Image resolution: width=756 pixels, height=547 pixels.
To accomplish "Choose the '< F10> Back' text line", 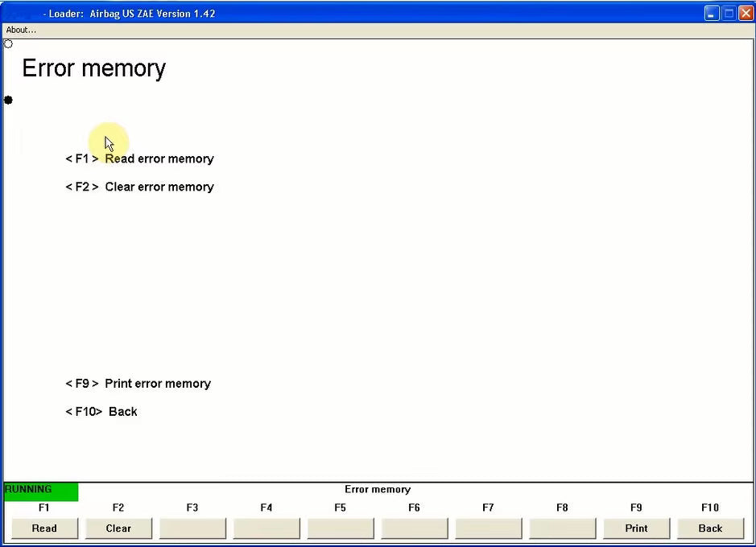I will point(101,412).
